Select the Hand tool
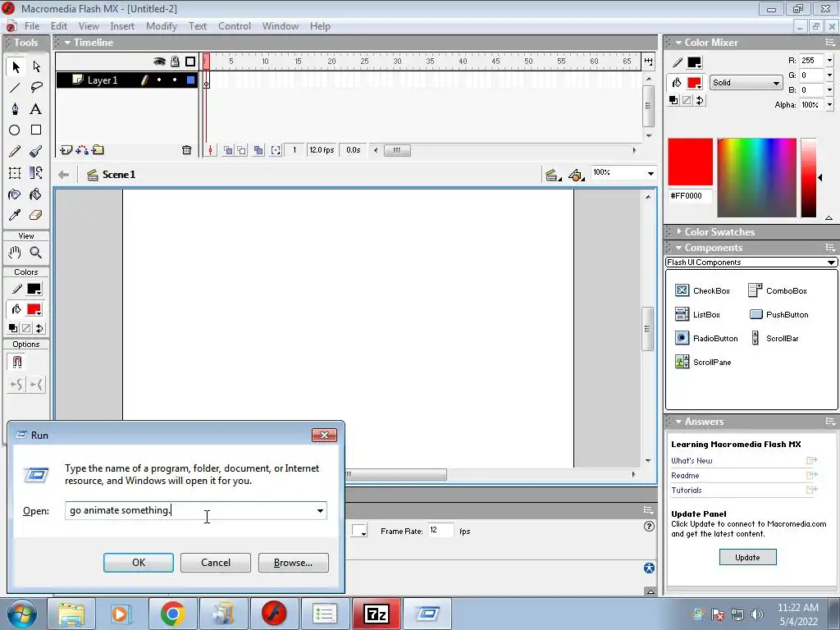 tap(15, 253)
